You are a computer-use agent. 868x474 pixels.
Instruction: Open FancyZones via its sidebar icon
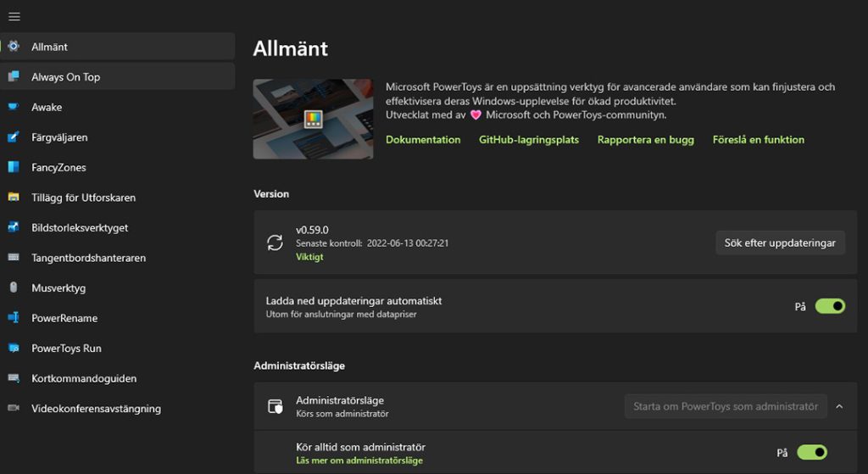pos(14,167)
